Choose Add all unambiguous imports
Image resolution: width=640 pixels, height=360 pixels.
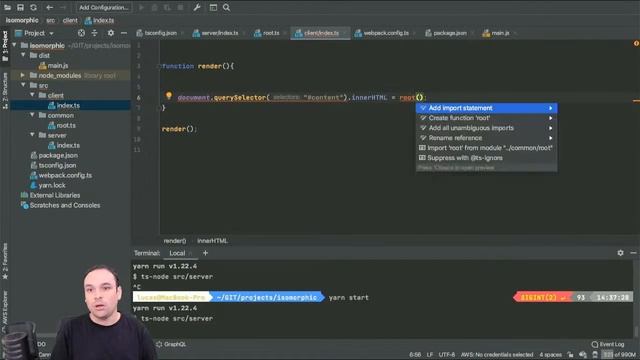tap(487, 128)
